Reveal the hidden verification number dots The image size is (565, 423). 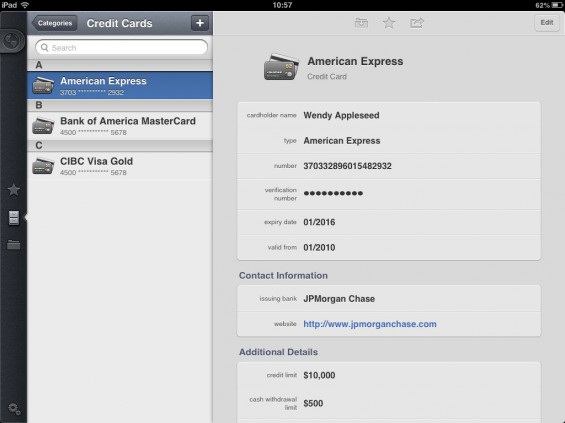333,193
